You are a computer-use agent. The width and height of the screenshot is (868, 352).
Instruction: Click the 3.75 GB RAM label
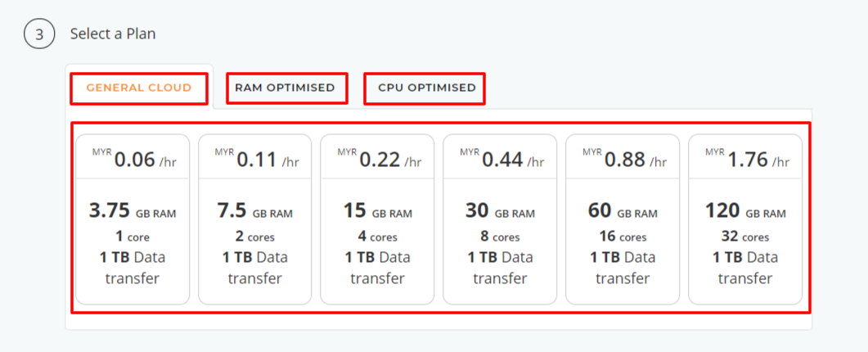[133, 211]
